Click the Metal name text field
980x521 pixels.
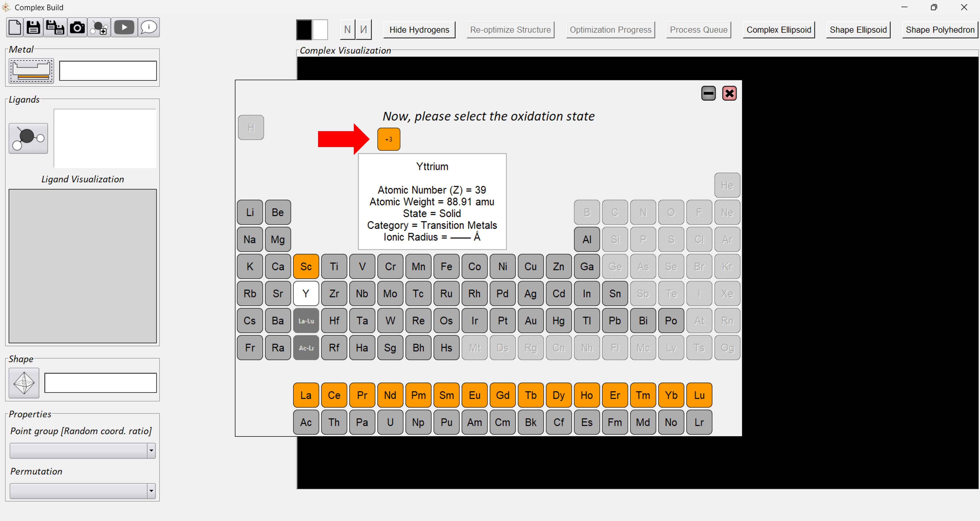(x=108, y=71)
